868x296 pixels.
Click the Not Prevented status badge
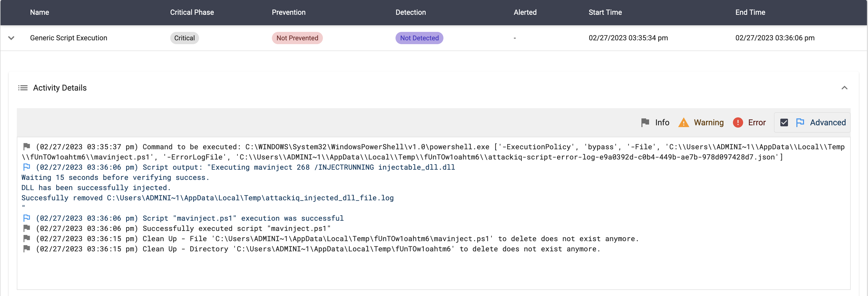click(297, 38)
